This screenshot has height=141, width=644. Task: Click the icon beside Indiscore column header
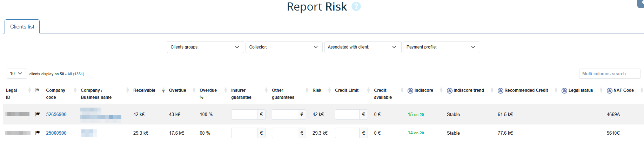410,91
